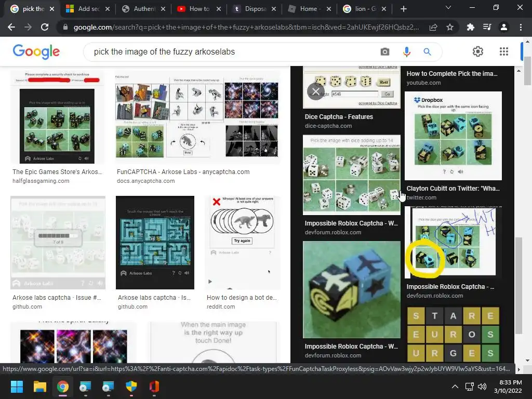Open a new browser tab

pos(403,9)
